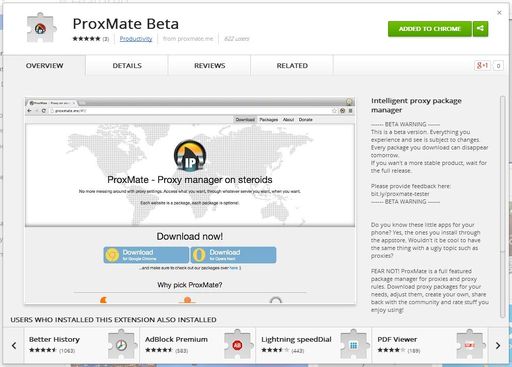Click the share icon beside Added to Chrome
The height and width of the screenshot is (367, 512).
[x=480, y=29]
